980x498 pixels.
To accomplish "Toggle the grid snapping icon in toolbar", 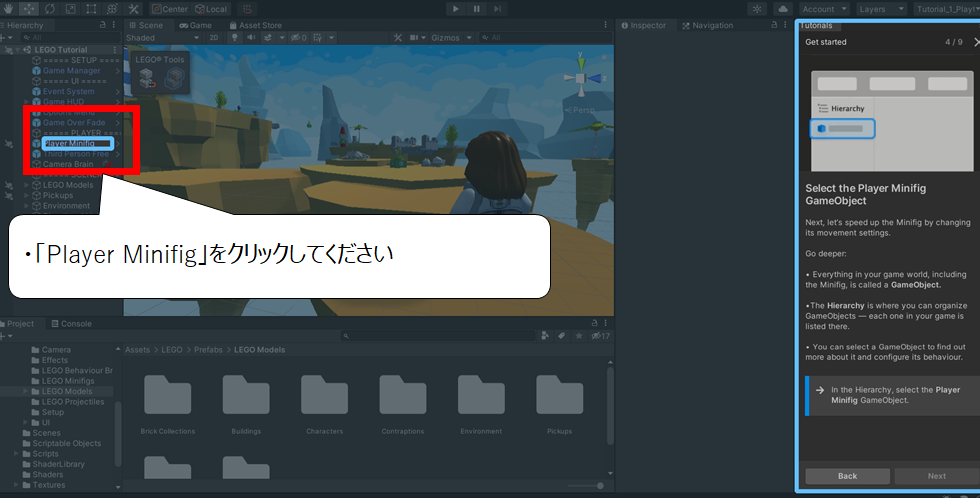I will pyautogui.click(x=248, y=9).
